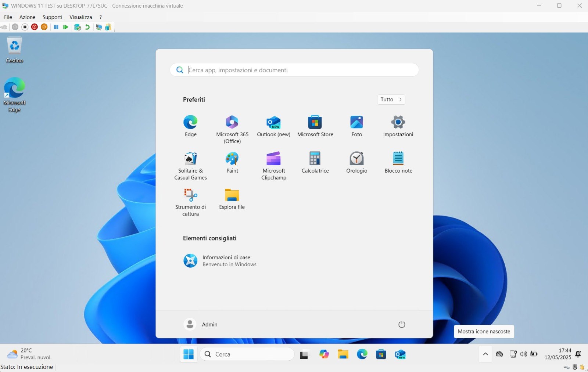Open Microsoft Store from the taskbar

point(381,354)
